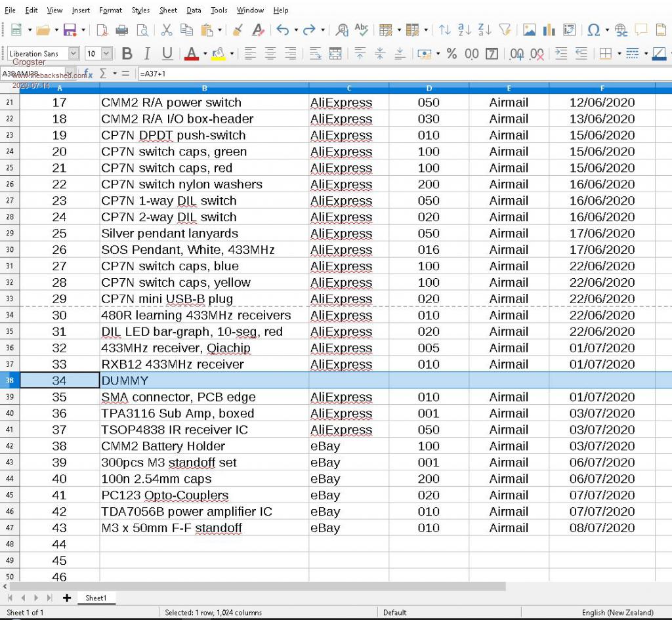The height and width of the screenshot is (620, 672).
Task: Click the Paste clipboard icon
Action: 207,30
